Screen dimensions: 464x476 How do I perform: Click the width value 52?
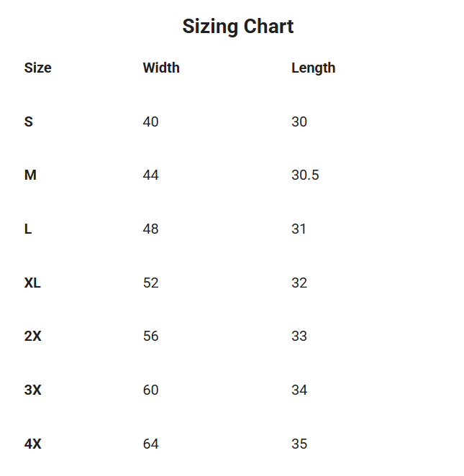click(x=150, y=283)
